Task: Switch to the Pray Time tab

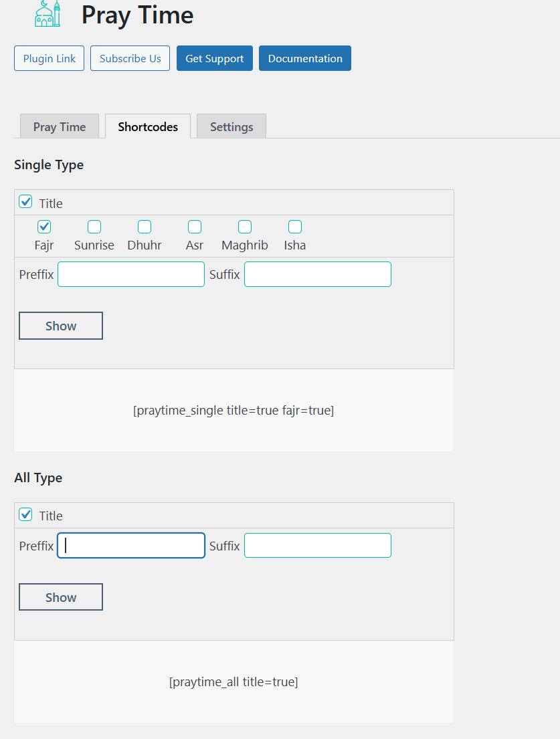Action: [x=60, y=126]
